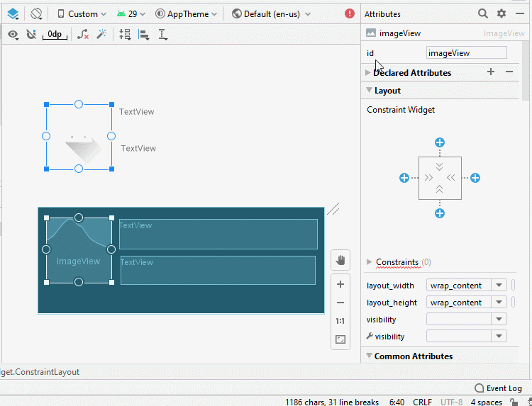Click the resize handle near blueprint corner
The image size is (532, 406).
click(x=333, y=209)
